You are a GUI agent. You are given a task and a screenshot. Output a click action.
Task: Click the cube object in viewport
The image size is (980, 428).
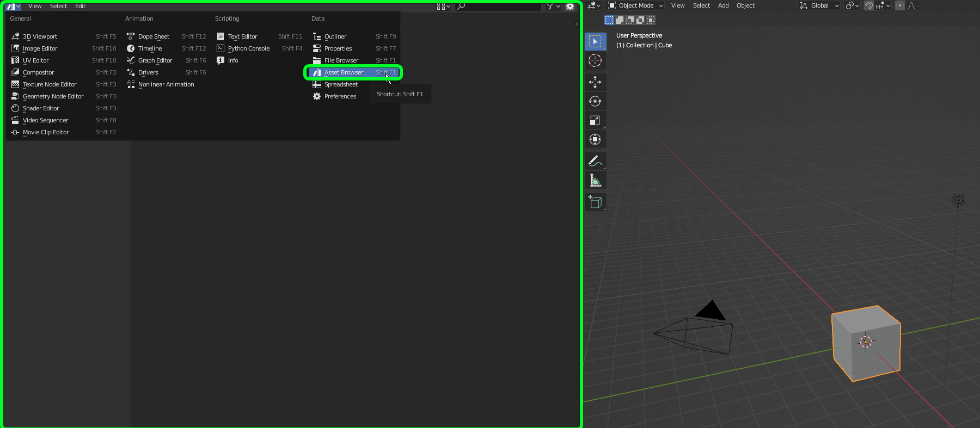(x=866, y=343)
